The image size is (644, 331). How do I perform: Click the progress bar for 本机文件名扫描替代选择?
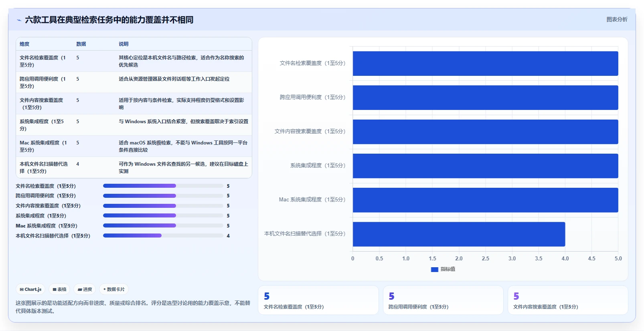click(163, 236)
